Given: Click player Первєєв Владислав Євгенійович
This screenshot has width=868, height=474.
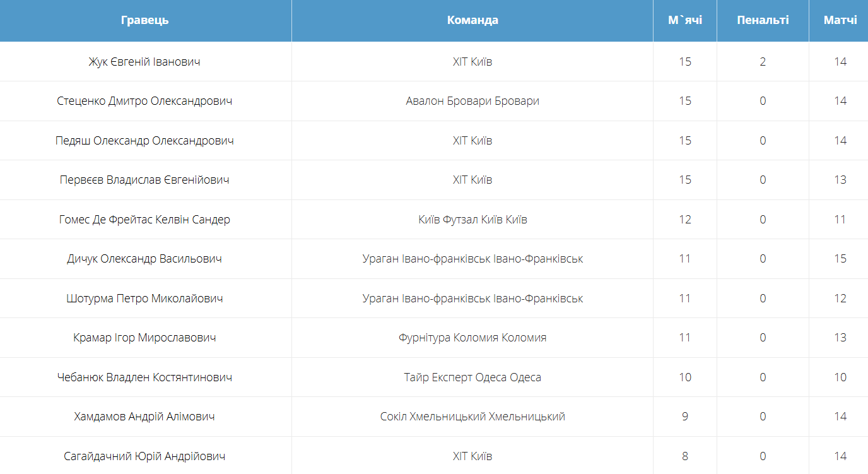Looking at the screenshot, I should click(x=144, y=180).
